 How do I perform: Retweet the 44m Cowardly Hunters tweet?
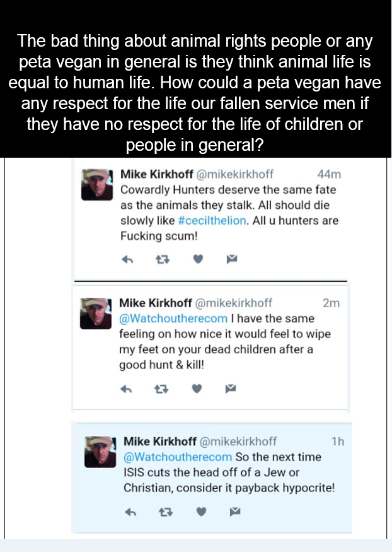[163, 259]
